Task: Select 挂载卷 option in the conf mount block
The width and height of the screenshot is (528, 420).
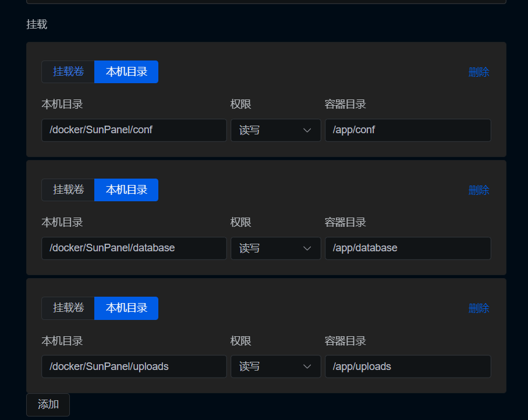Action: pos(68,72)
